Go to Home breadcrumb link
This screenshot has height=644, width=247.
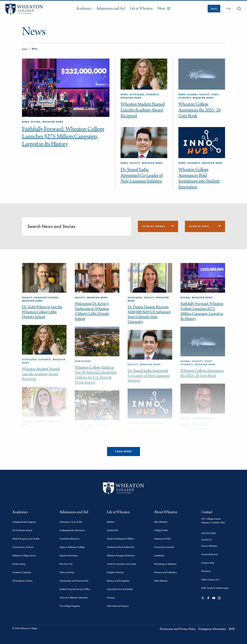pos(24,49)
